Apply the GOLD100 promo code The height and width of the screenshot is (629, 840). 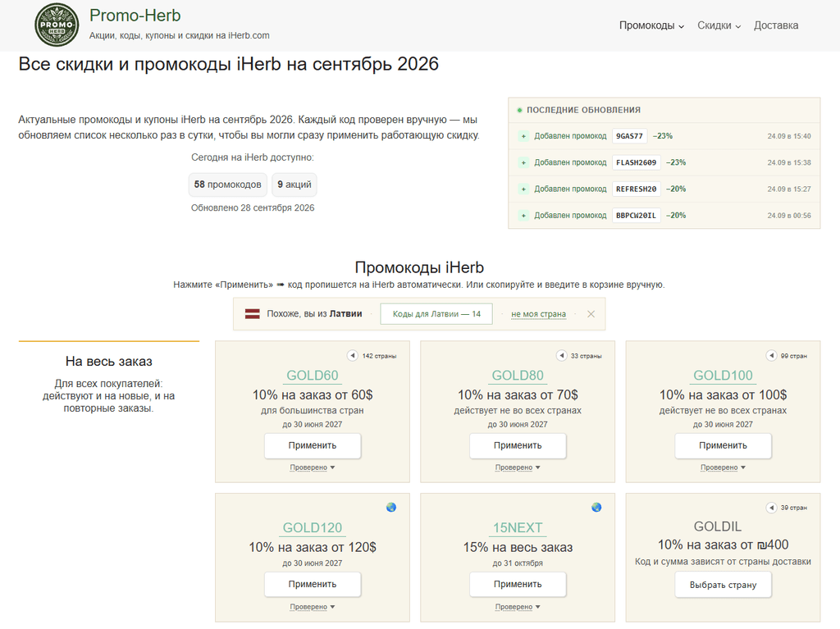click(x=723, y=446)
